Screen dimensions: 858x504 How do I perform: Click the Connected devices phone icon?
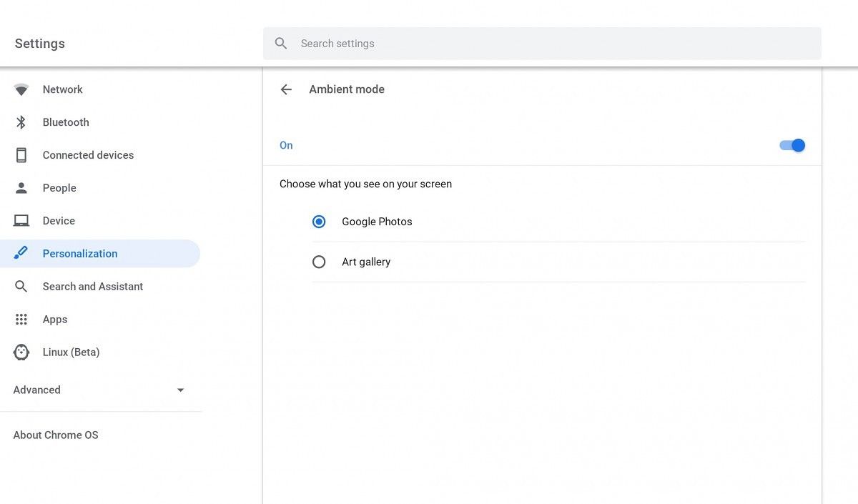21,154
